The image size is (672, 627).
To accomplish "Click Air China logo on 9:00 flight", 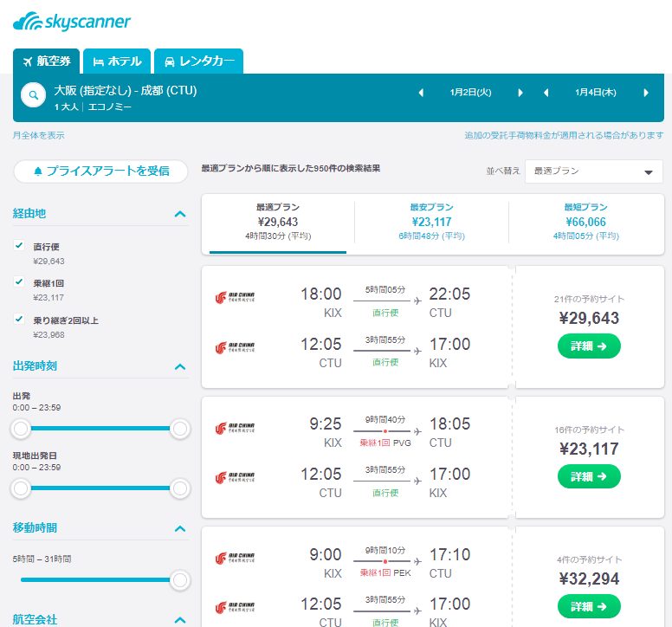I will click(x=235, y=558).
